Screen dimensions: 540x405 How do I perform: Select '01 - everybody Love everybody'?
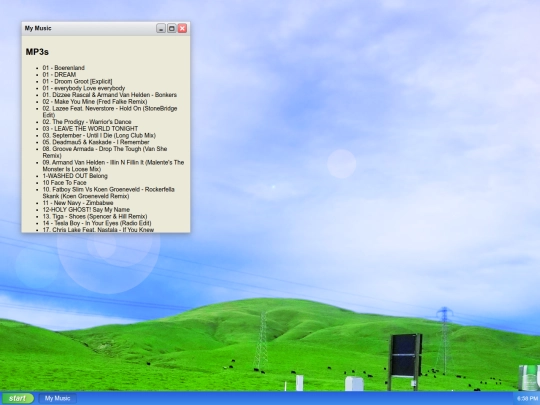coord(84,88)
